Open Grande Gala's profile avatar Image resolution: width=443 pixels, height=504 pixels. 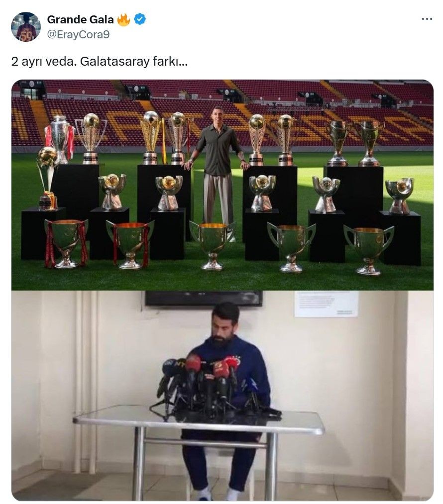pos(26,27)
